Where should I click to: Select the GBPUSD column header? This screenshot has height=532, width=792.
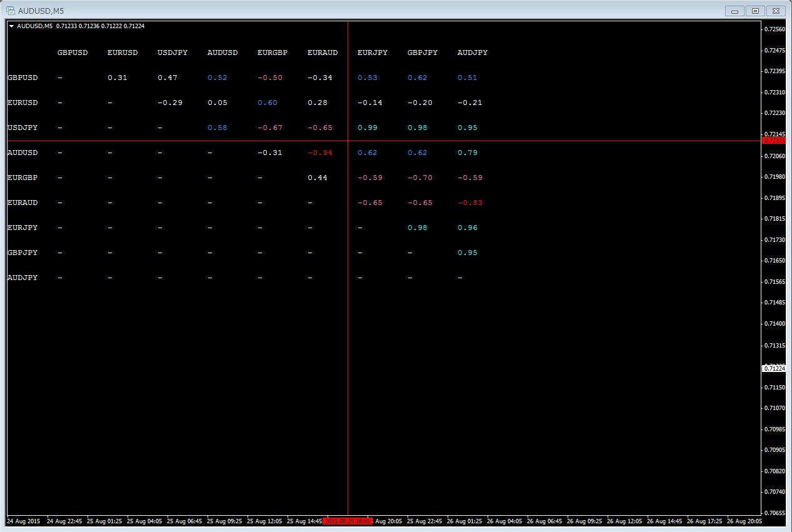[73, 53]
